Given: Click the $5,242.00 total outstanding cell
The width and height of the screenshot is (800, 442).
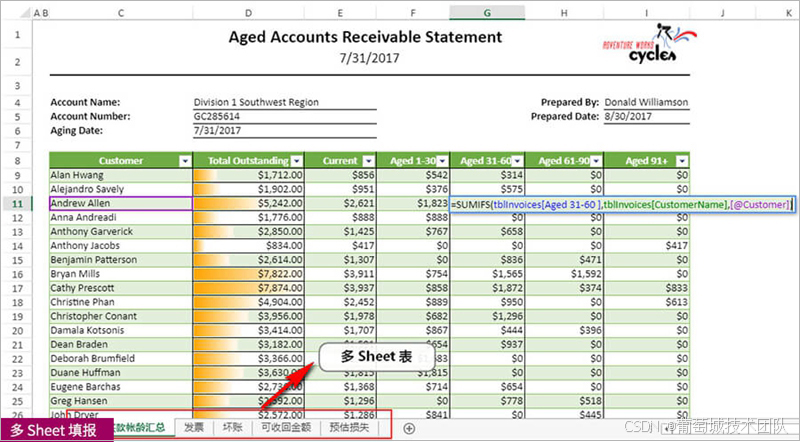Looking at the screenshot, I should (248, 204).
